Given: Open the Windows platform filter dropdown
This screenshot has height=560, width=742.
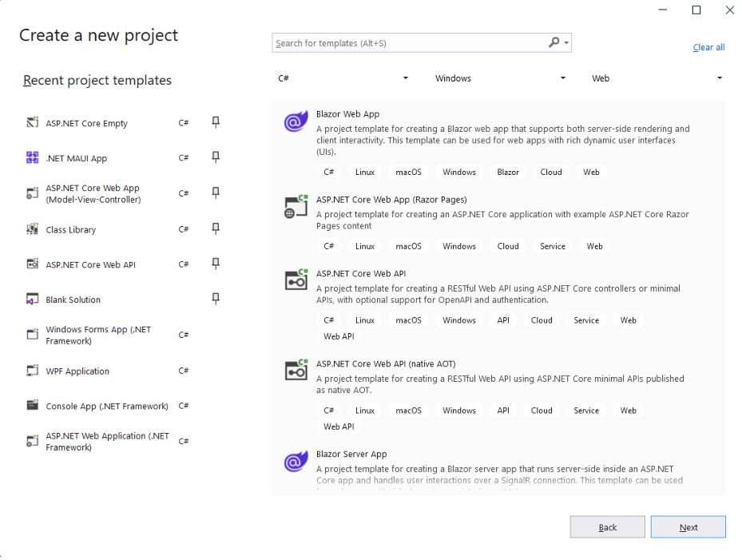Looking at the screenshot, I should (500, 78).
